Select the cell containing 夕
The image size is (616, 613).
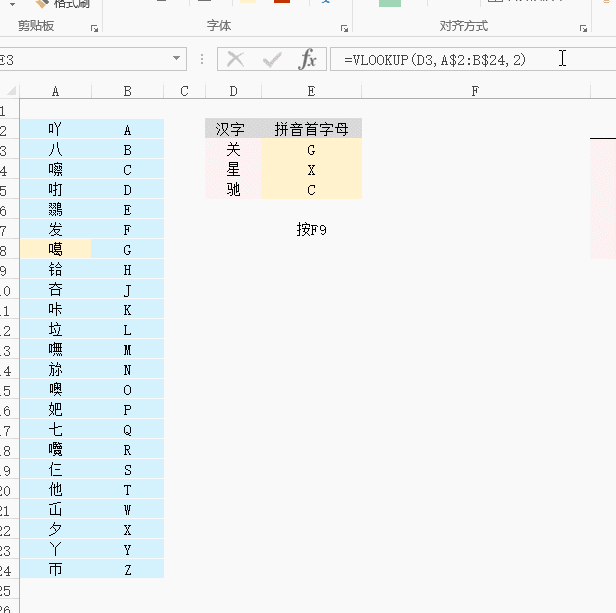(x=55, y=529)
